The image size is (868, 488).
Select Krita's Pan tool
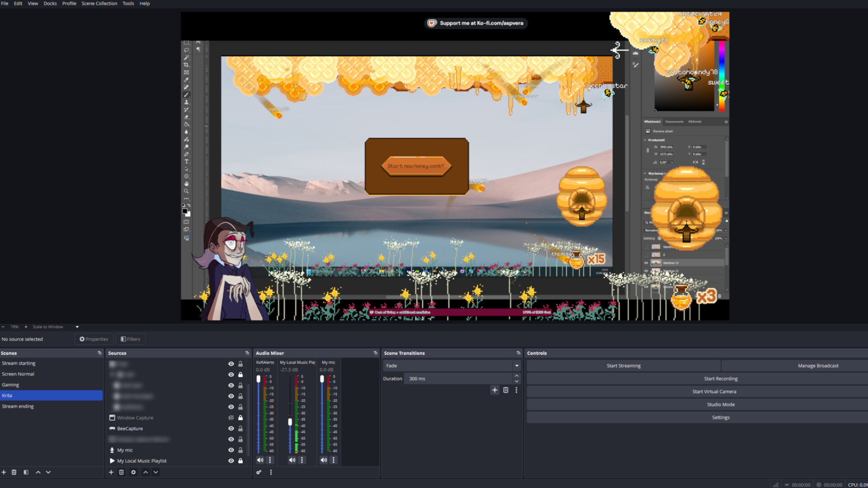[x=186, y=183]
